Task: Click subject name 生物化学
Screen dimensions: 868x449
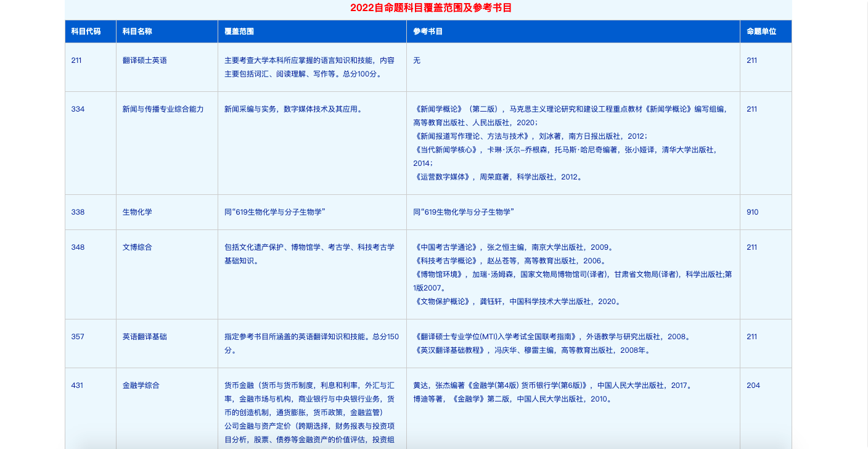Action: tap(137, 212)
